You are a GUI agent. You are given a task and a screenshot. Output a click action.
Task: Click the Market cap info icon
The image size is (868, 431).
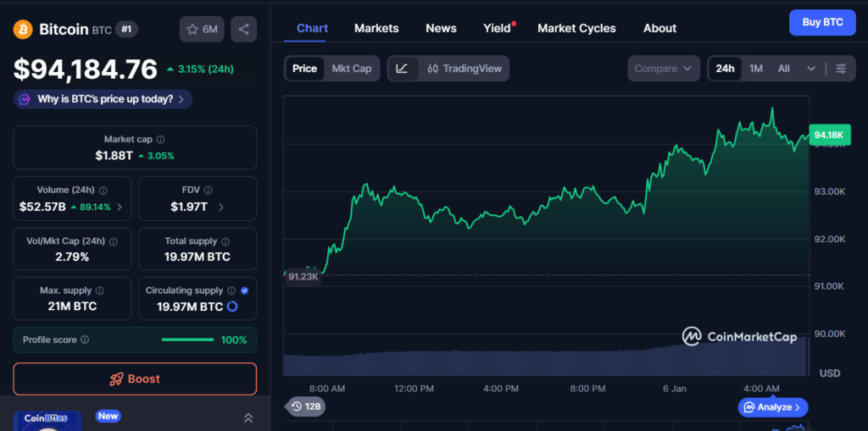pos(161,140)
